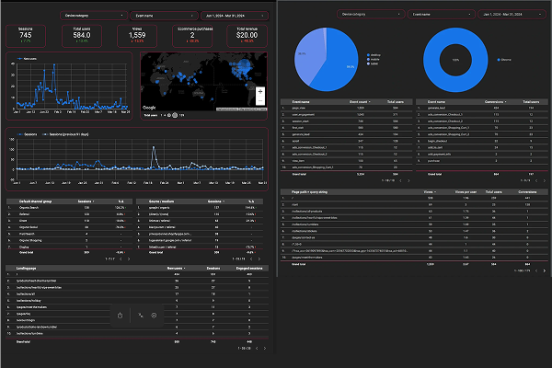Go to next page of Landing page table
The width and height of the screenshot is (552, 368).
click(265, 348)
